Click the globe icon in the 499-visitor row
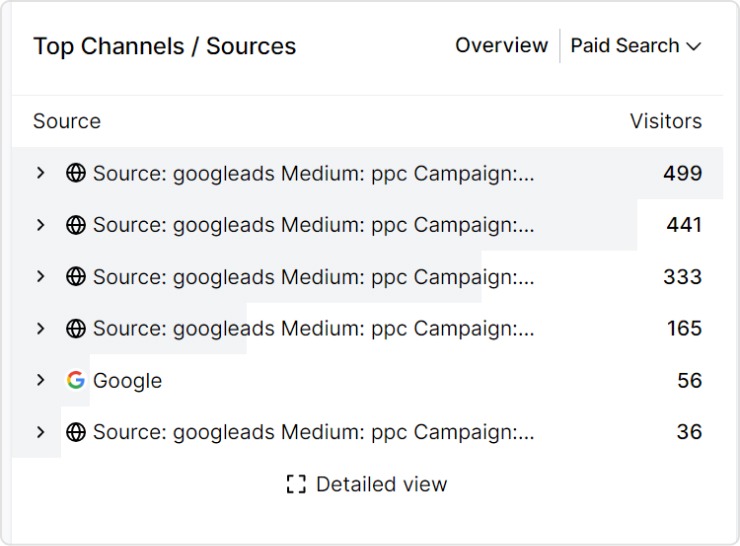This screenshot has width=740, height=546. tap(76, 173)
